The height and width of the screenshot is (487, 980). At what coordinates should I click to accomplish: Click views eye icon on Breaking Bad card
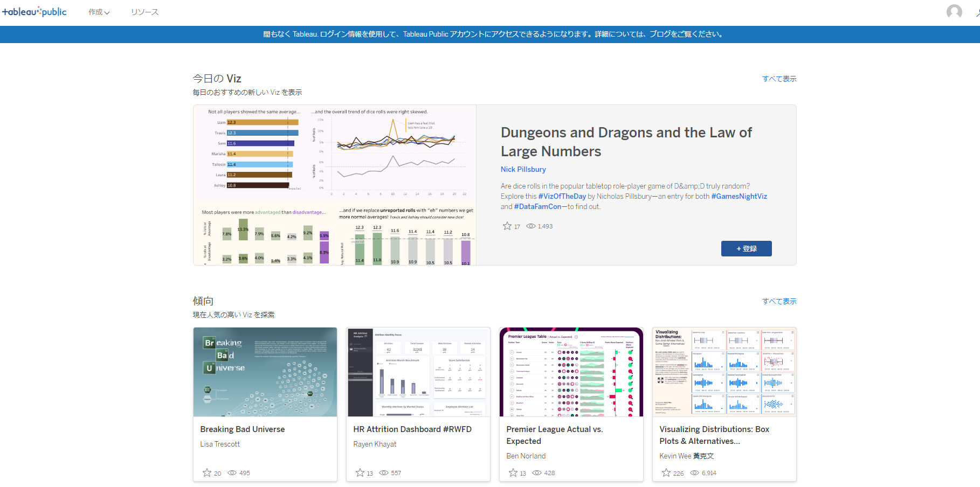click(x=232, y=473)
